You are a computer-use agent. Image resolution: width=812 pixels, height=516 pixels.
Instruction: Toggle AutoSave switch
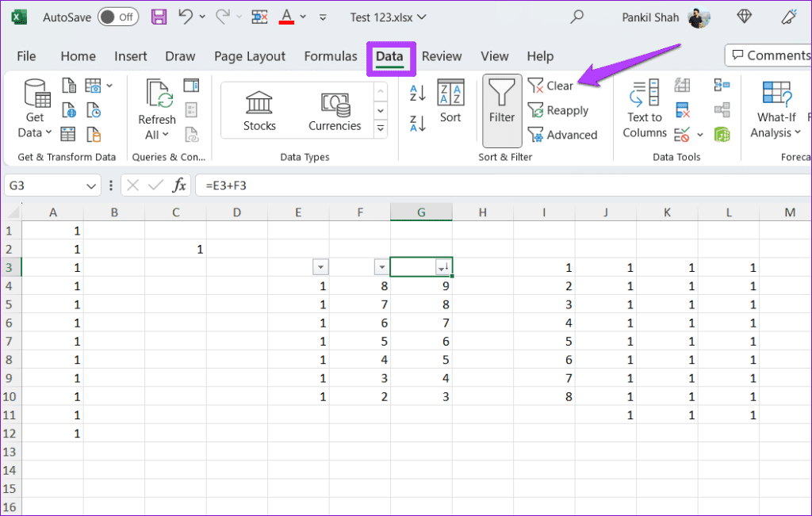[118, 17]
